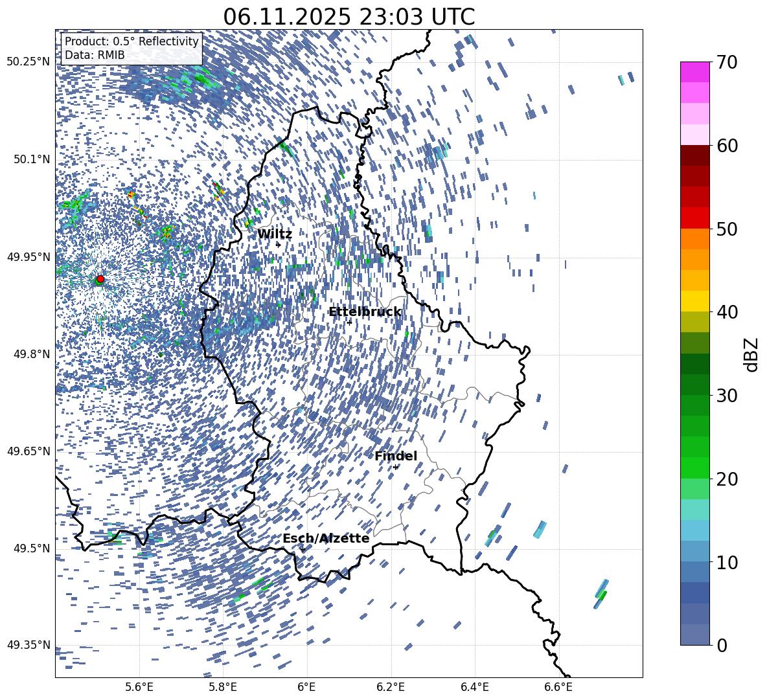The width and height of the screenshot is (767, 700).
Task: Click the dBZ colorbar axis label
Action: click(752, 354)
